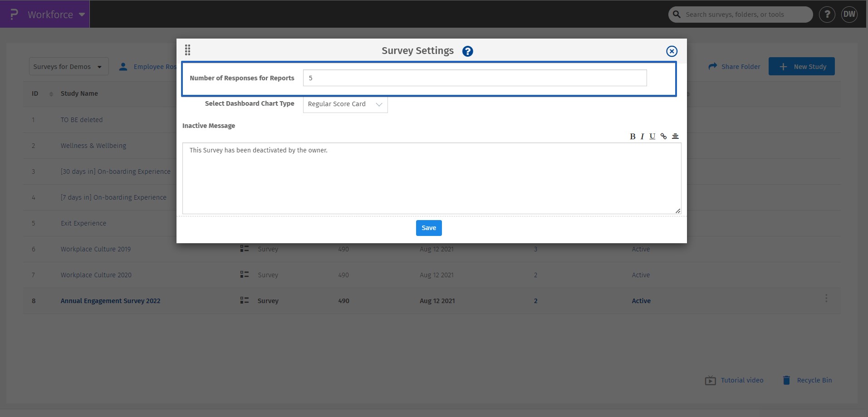Open the DW profile avatar
This screenshot has width=868, height=417.
849,14
